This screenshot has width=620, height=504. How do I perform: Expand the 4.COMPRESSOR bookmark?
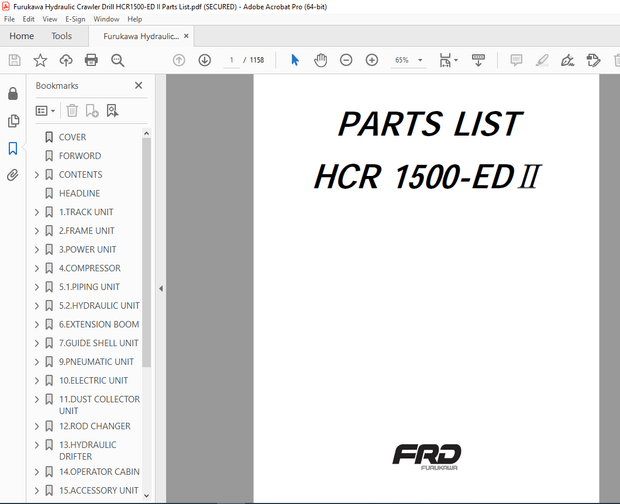click(37, 268)
